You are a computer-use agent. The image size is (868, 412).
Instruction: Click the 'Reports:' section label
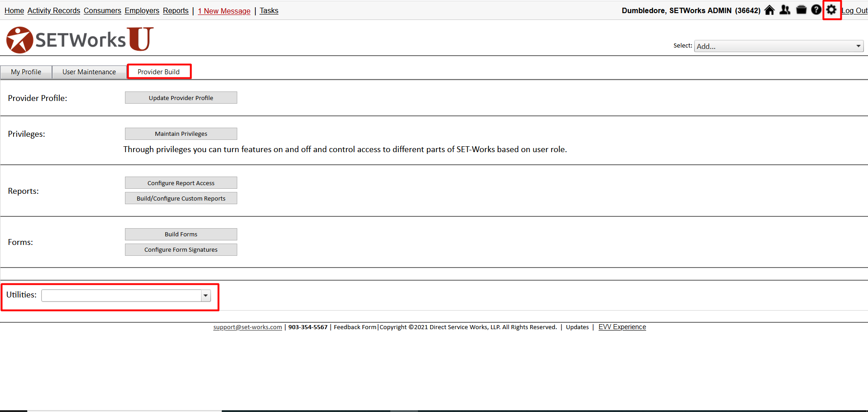pos(24,191)
